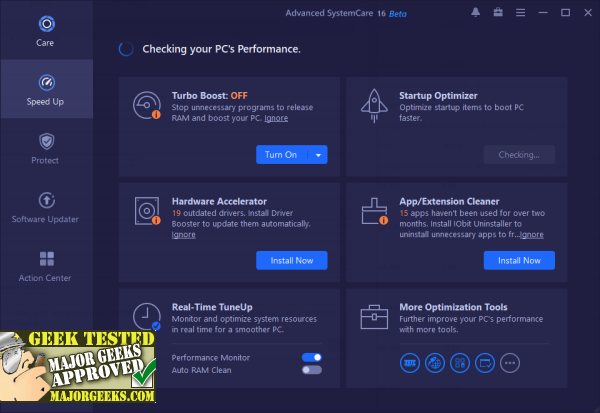Click the Real-Time TuneUp heading

coord(212,307)
